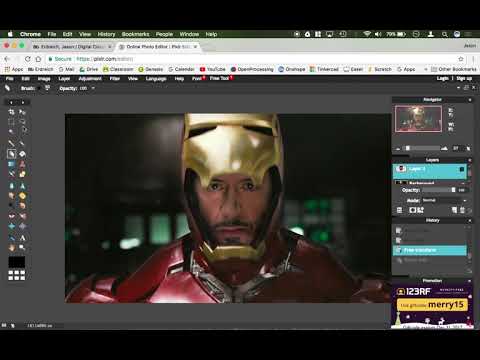
Task: Toggle Layer 1 visibility checkbox
Action: pyautogui.click(x=462, y=169)
